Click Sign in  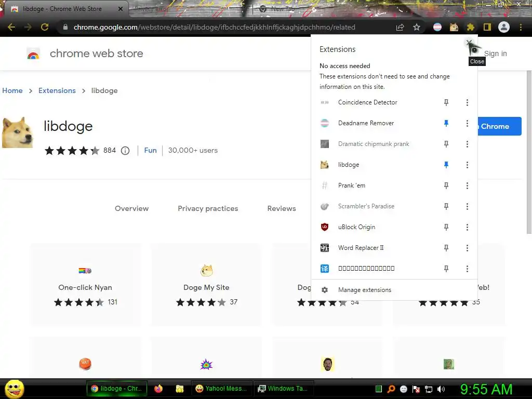click(x=495, y=54)
